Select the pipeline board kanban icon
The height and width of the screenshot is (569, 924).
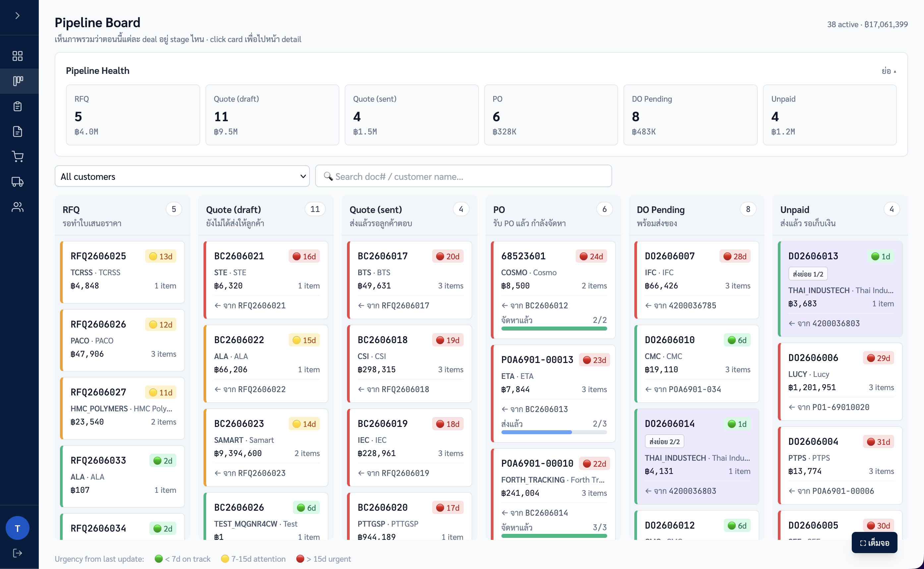click(x=18, y=81)
